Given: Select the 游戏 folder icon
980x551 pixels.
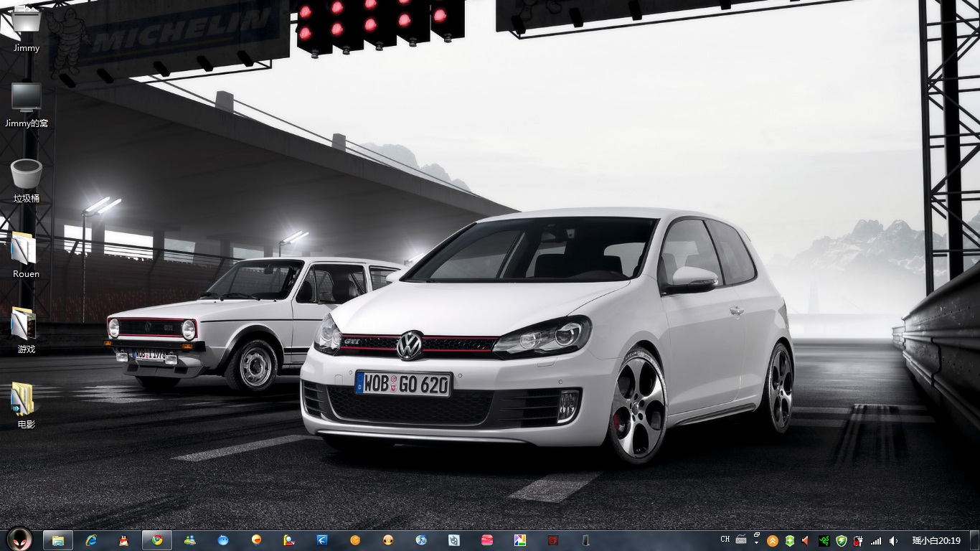Looking at the screenshot, I should pos(27,331).
